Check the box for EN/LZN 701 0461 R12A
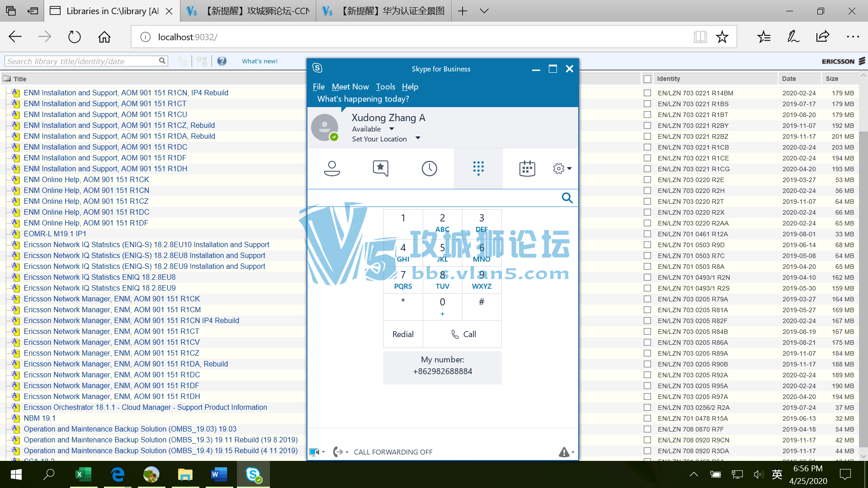Image resolution: width=868 pixels, height=488 pixels. [647, 234]
